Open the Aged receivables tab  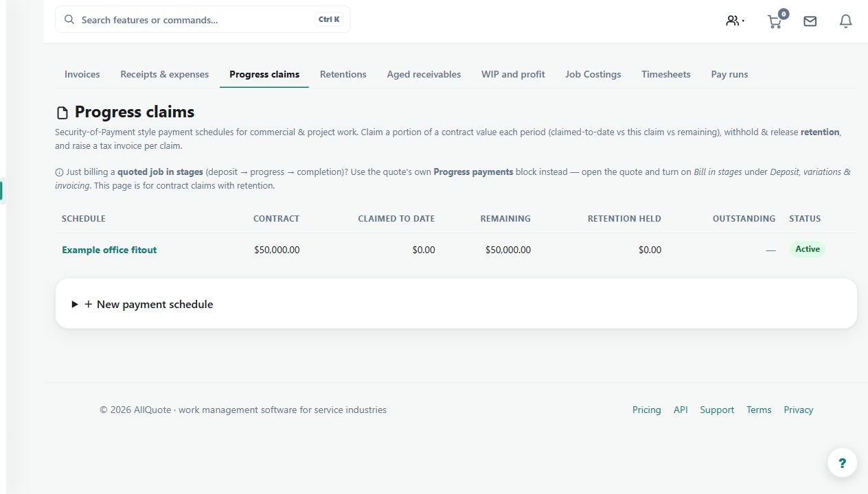point(424,74)
